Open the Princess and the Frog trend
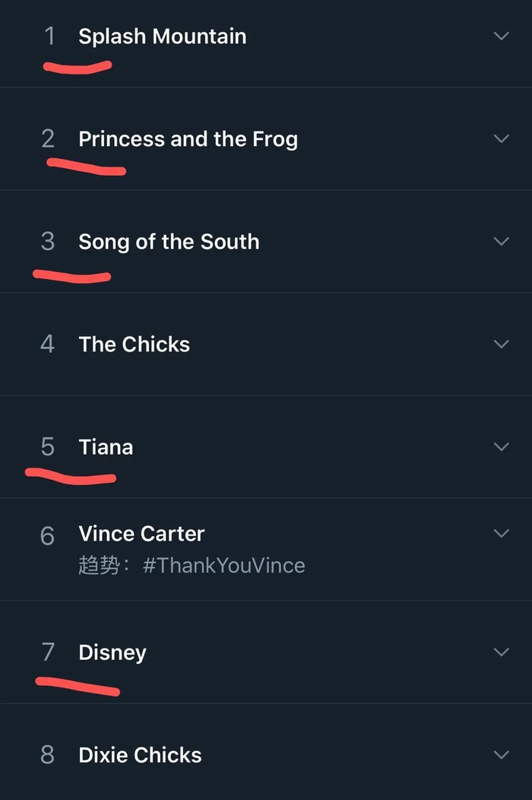 point(188,139)
